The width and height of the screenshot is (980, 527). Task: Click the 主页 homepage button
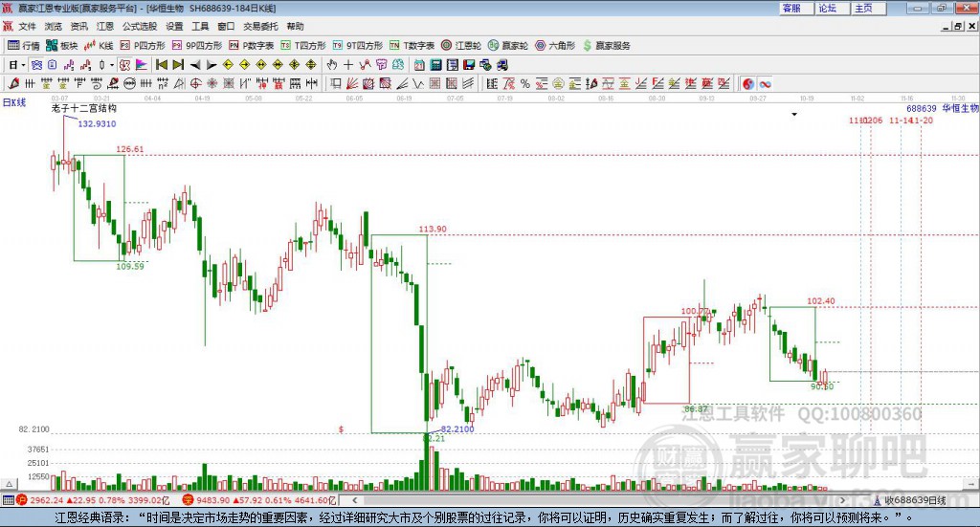(870, 8)
